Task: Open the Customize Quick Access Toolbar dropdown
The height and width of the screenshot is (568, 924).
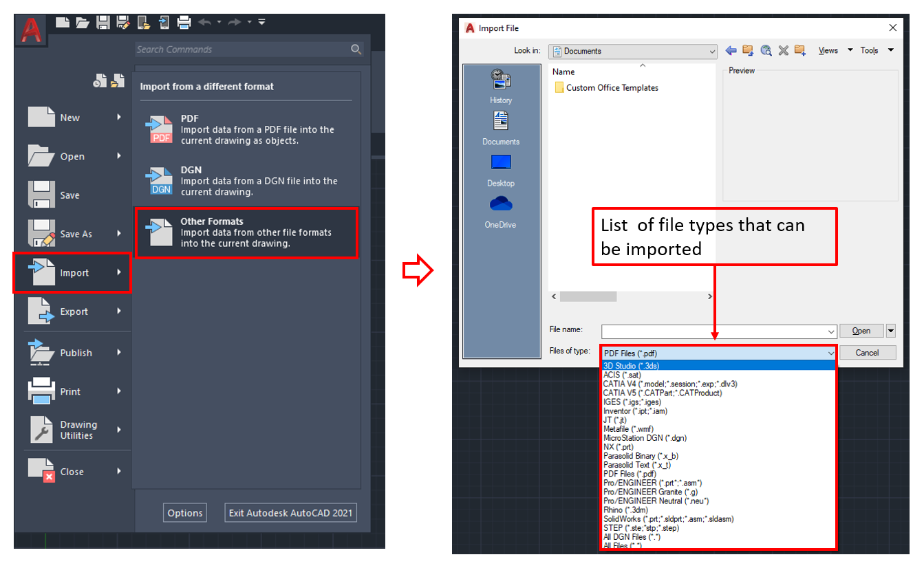Action: click(x=261, y=22)
